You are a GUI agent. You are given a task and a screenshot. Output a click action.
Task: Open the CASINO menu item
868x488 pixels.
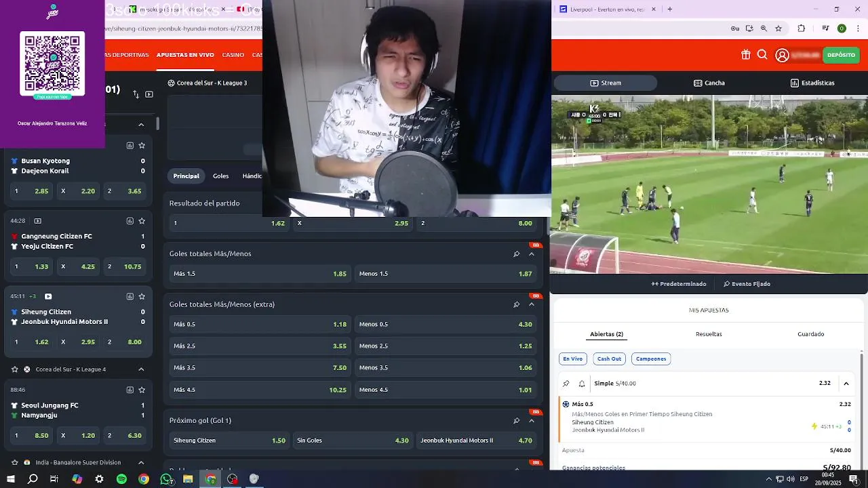233,55
